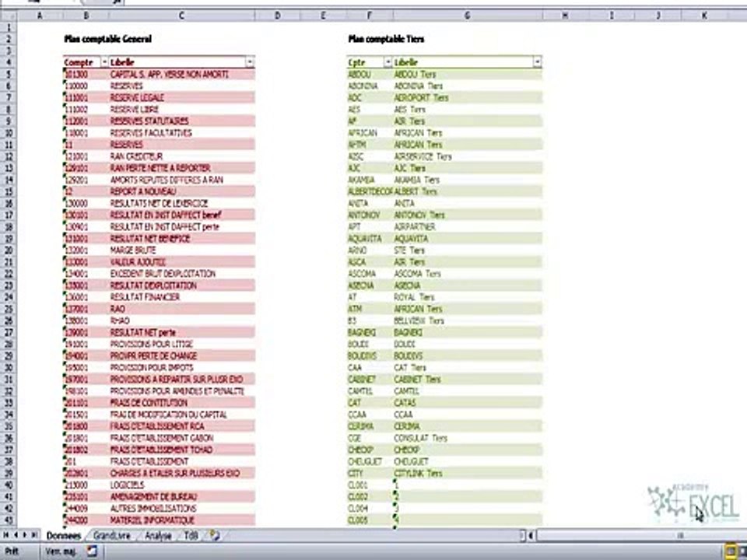Go to previous sheet tab arrow
The width and height of the screenshot is (747, 560).
coord(16,535)
